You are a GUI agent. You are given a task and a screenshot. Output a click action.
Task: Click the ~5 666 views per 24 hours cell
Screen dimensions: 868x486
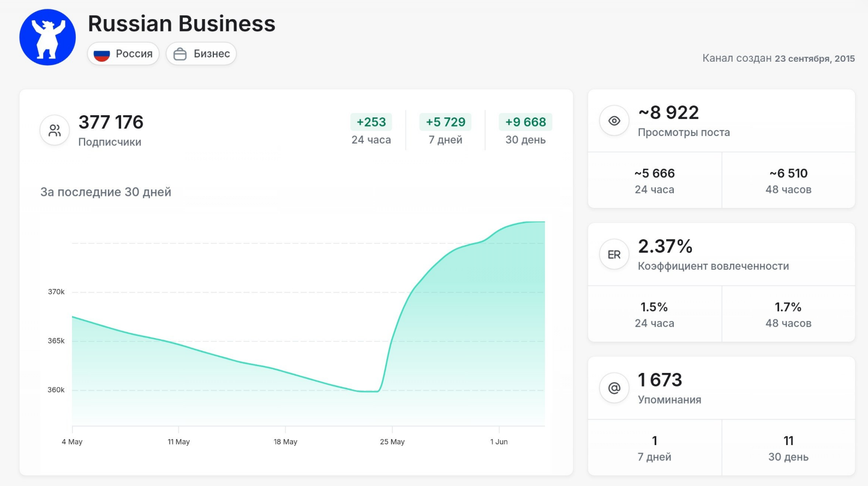click(x=655, y=180)
